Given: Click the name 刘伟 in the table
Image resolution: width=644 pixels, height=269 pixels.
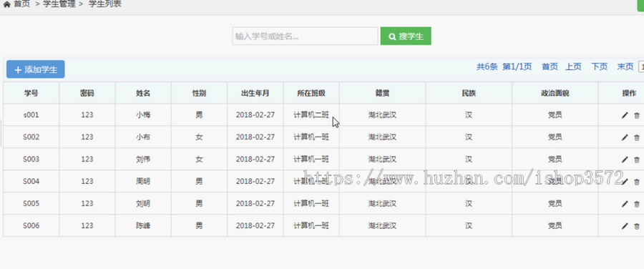Looking at the screenshot, I should [x=143, y=160].
